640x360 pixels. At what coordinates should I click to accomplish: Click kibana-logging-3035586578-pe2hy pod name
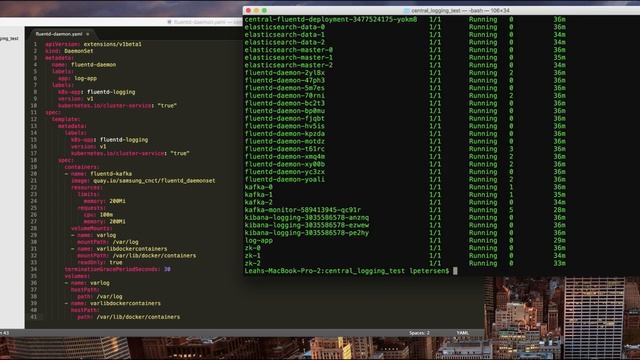[307, 233]
